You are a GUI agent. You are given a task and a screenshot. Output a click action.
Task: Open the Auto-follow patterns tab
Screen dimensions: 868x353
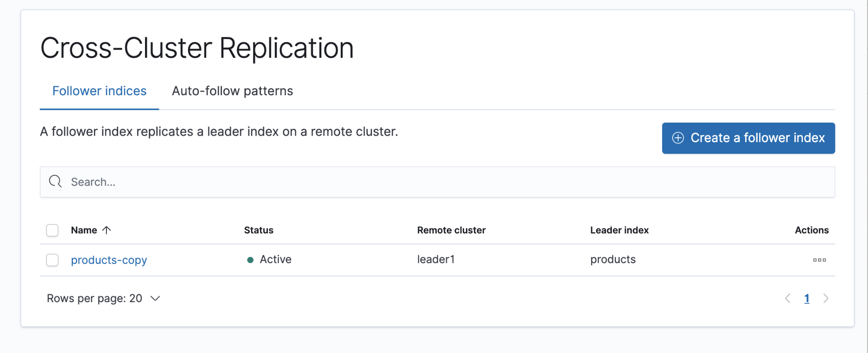tap(232, 91)
